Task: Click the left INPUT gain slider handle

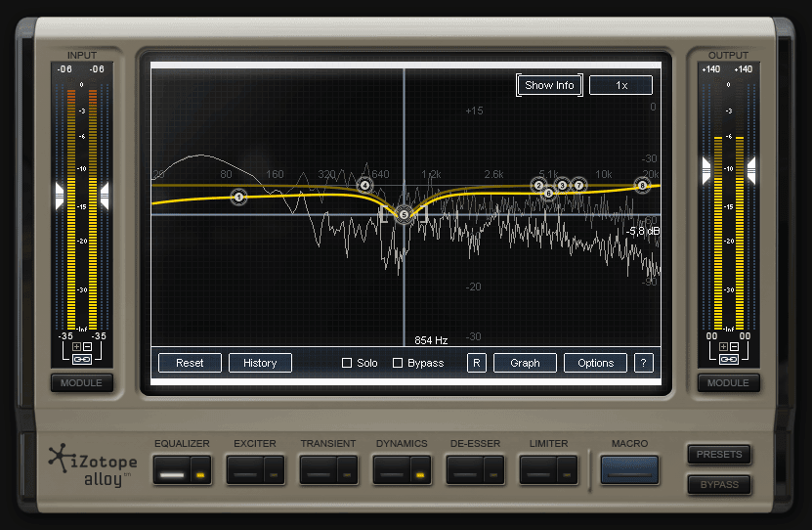Action: pos(60,196)
